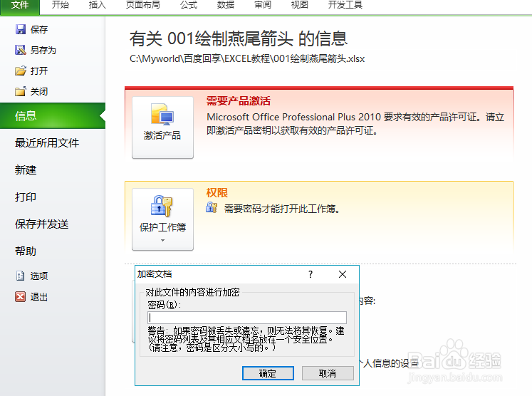Click the Open folder icon
The height and width of the screenshot is (396, 532).
coord(21,71)
